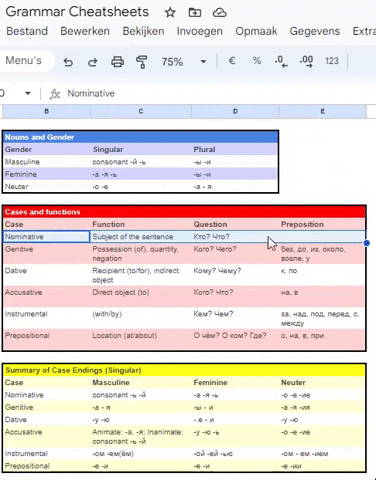Check cloud save status icon

(x=220, y=13)
